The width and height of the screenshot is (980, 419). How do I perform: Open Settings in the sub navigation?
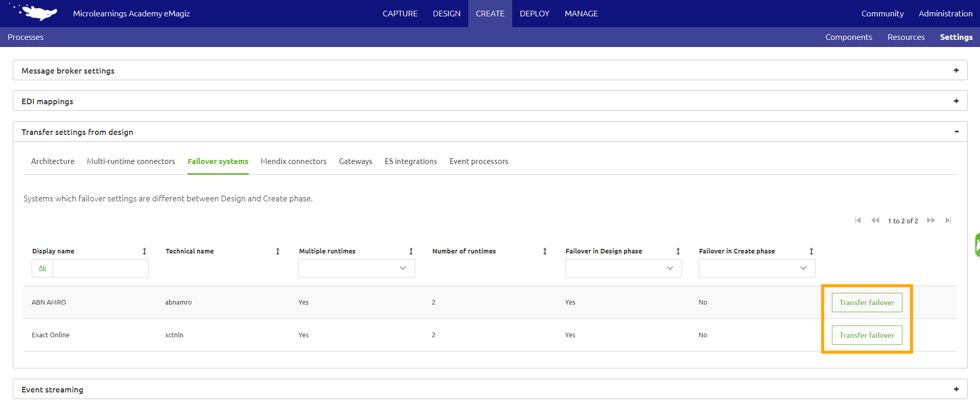956,37
